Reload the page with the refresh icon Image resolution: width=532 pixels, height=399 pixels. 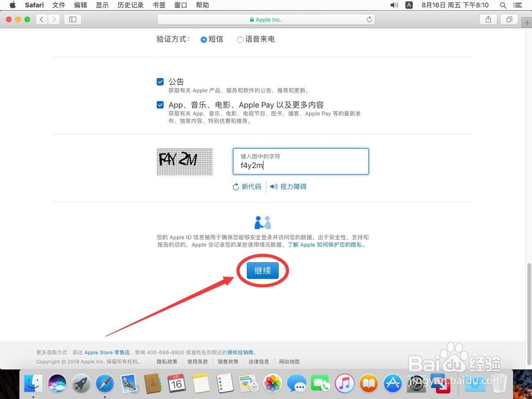[x=370, y=19]
